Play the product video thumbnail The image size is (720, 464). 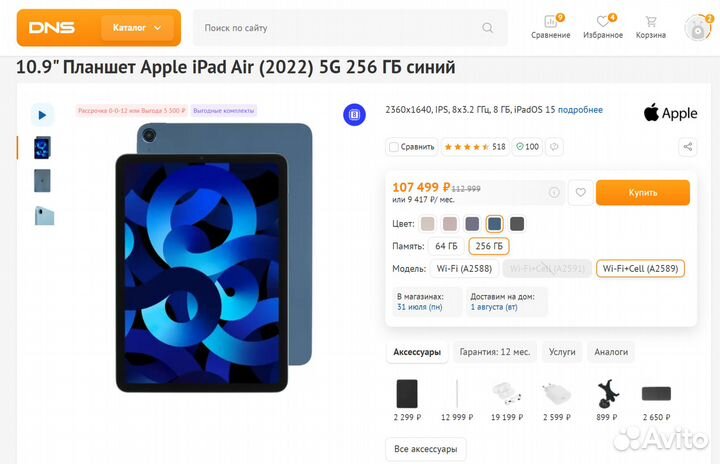pyautogui.click(x=42, y=115)
